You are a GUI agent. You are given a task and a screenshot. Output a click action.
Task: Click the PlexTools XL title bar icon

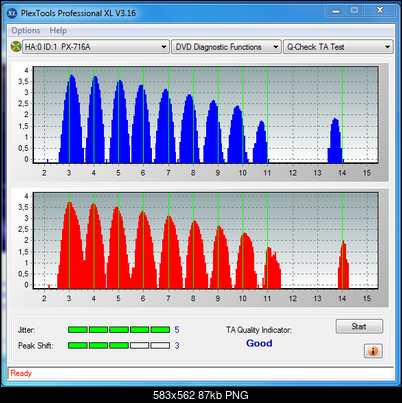click(x=12, y=13)
